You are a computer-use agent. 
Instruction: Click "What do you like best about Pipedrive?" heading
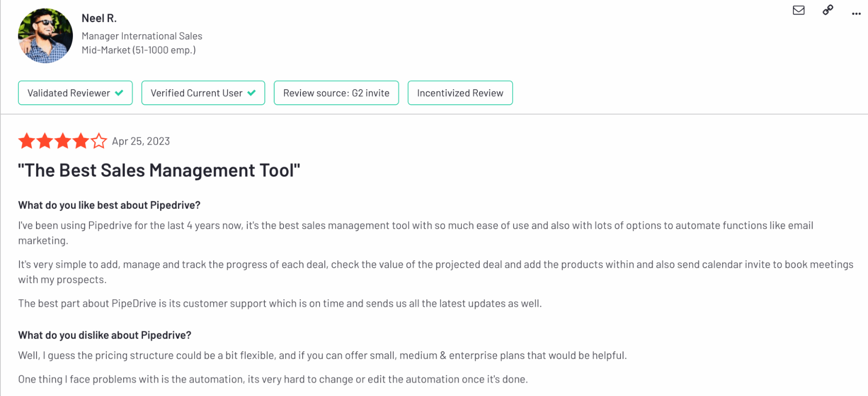point(109,205)
